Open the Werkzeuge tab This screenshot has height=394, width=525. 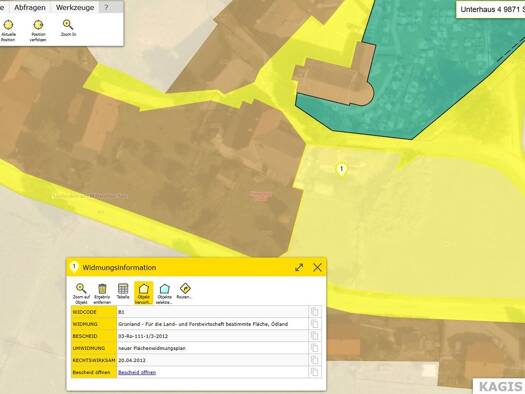pos(75,7)
